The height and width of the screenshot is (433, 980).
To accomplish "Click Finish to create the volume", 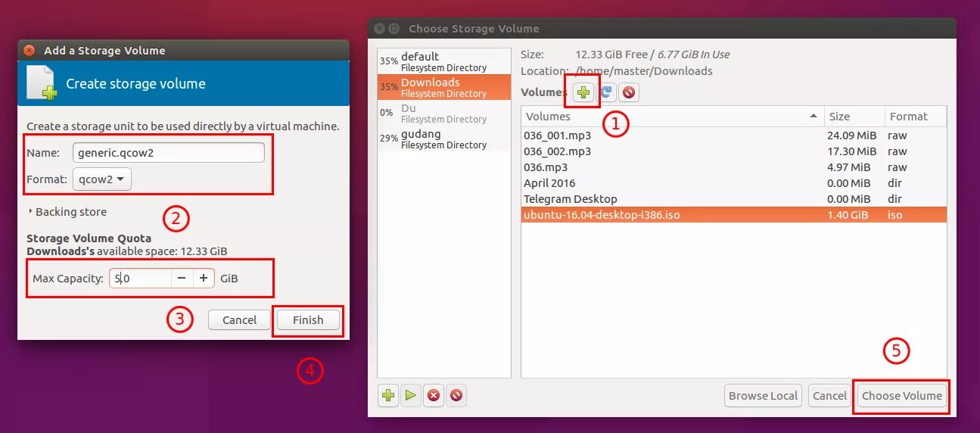I will tap(308, 320).
